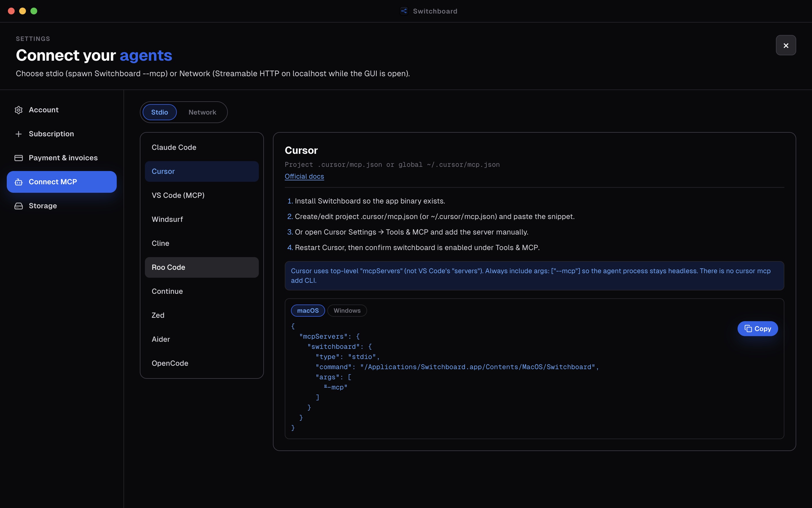The height and width of the screenshot is (508, 812).
Task: Select Continue agent
Action: 202,291
